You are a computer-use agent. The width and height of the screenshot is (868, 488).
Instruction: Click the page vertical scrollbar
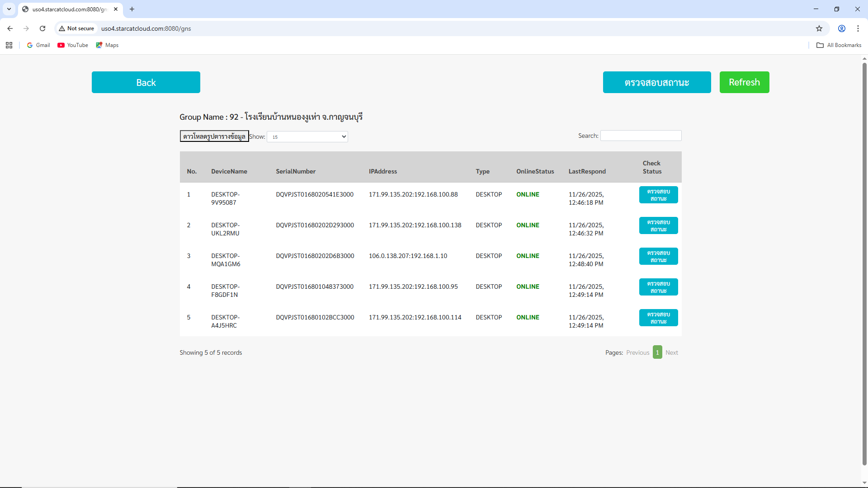pyautogui.click(x=864, y=262)
